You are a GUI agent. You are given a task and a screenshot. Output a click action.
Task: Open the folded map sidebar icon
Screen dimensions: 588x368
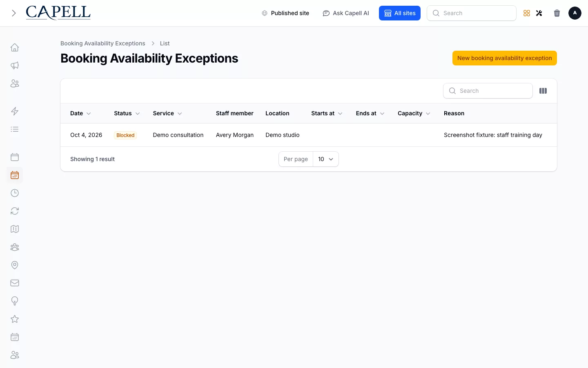coord(15,229)
